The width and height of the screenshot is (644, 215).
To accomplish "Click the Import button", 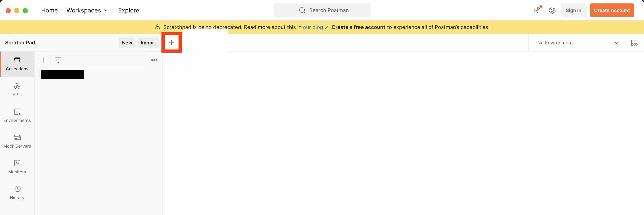I will (x=148, y=43).
